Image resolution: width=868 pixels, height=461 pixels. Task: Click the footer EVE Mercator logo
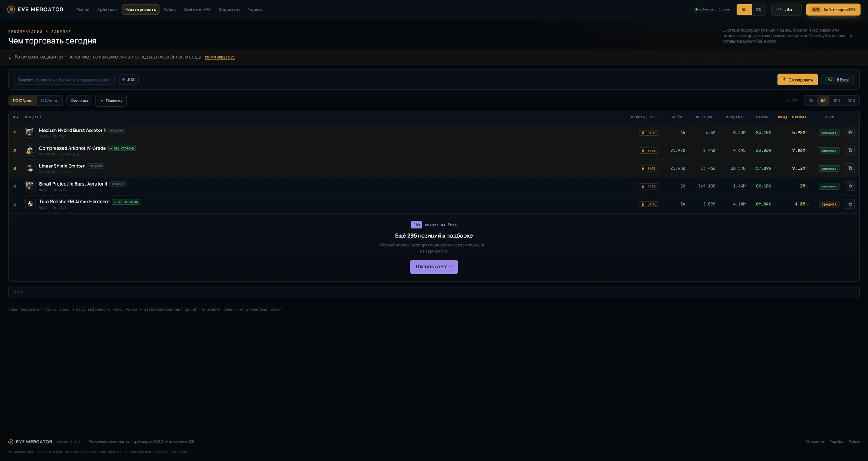click(x=30, y=441)
